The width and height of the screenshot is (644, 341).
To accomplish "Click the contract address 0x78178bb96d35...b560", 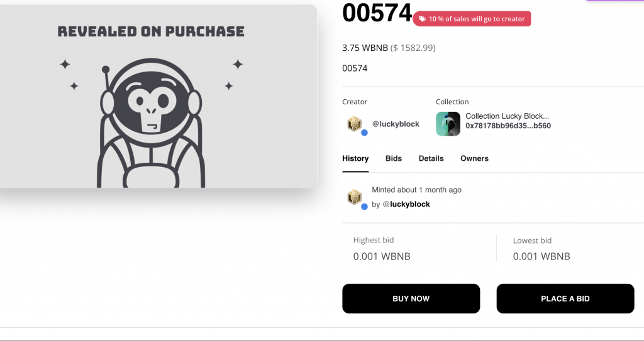I will click(x=508, y=126).
